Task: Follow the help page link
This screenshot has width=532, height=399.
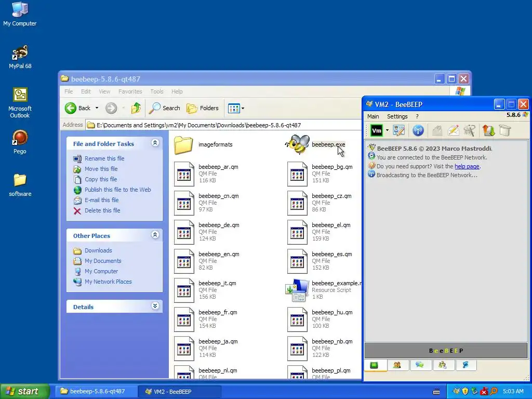Action: [x=467, y=166]
